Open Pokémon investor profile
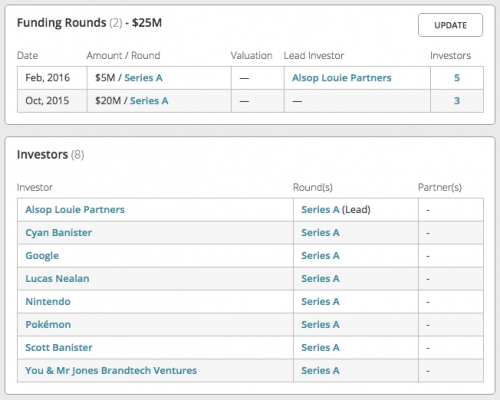Screen dimensions: 500x400 click(x=48, y=325)
